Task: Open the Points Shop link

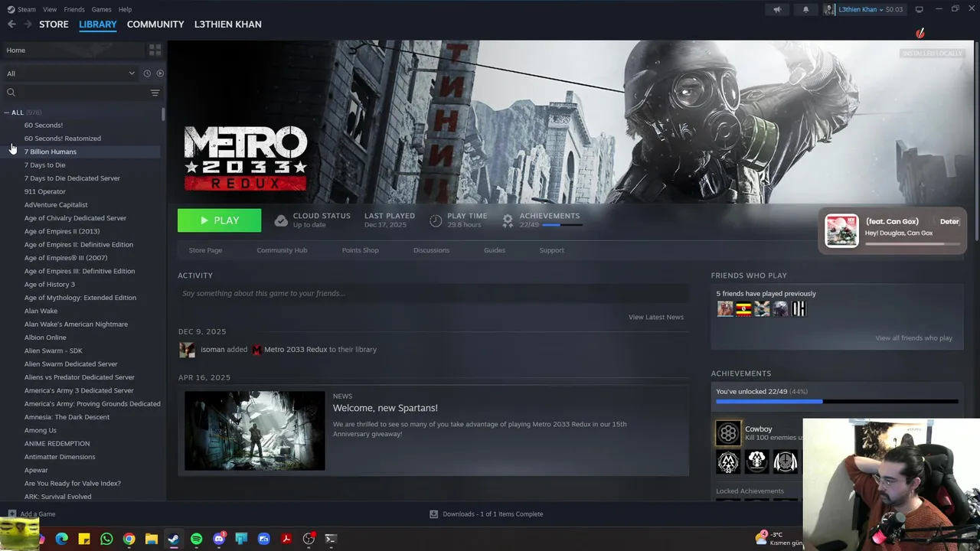Action: click(x=360, y=250)
